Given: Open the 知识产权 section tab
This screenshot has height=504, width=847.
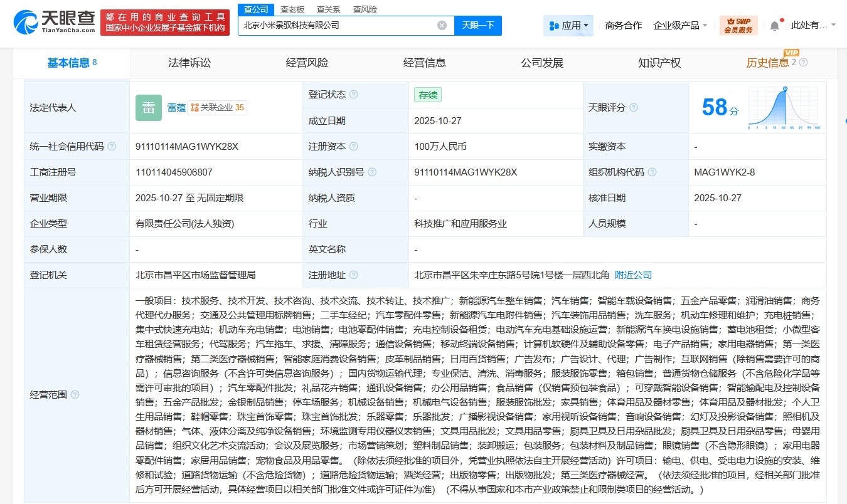Looking at the screenshot, I should pyautogui.click(x=659, y=62).
